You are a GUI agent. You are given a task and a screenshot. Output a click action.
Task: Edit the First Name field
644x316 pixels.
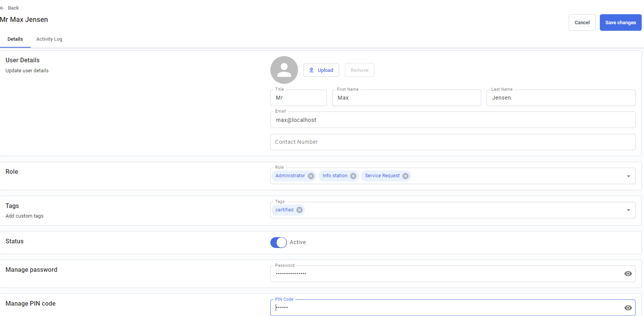point(406,98)
